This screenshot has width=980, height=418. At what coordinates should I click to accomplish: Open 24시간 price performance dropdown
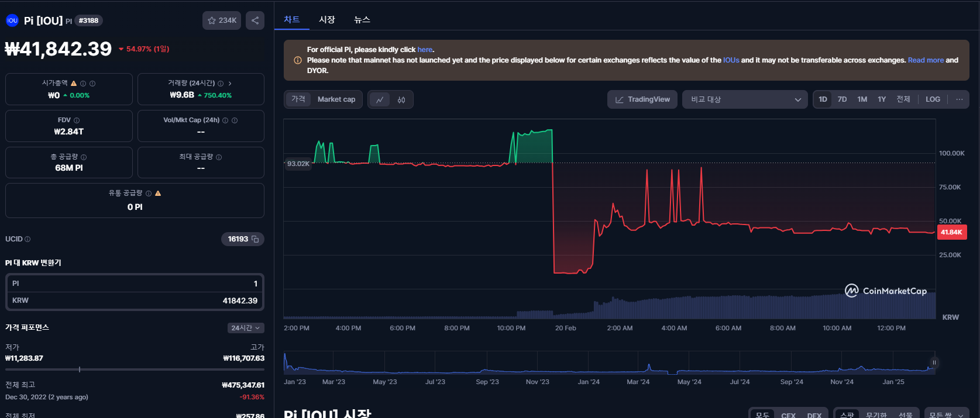pos(246,328)
